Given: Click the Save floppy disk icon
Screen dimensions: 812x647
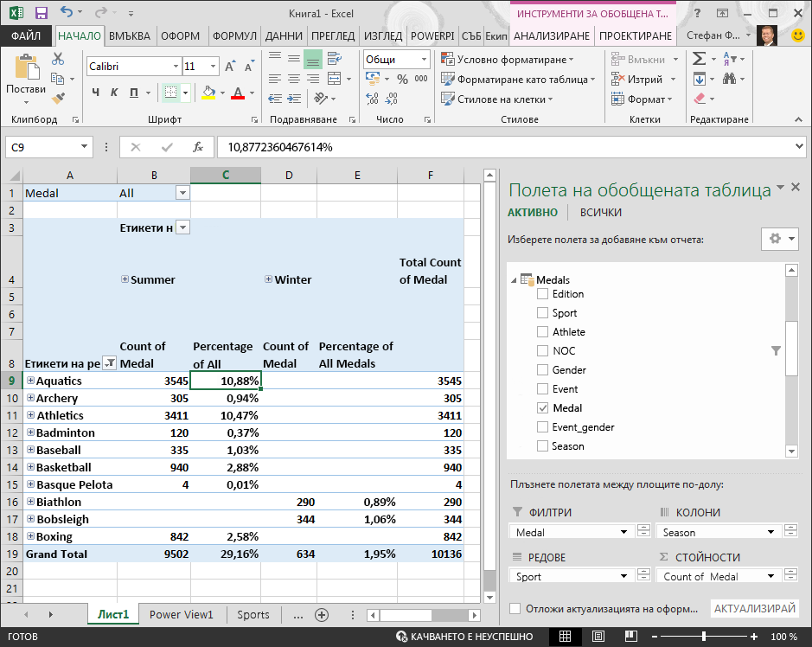Looking at the screenshot, I should click(x=41, y=13).
